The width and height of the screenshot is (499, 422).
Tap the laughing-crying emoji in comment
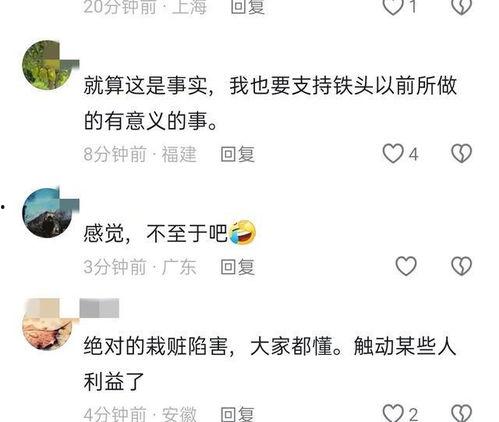click(x=242, y=232)
